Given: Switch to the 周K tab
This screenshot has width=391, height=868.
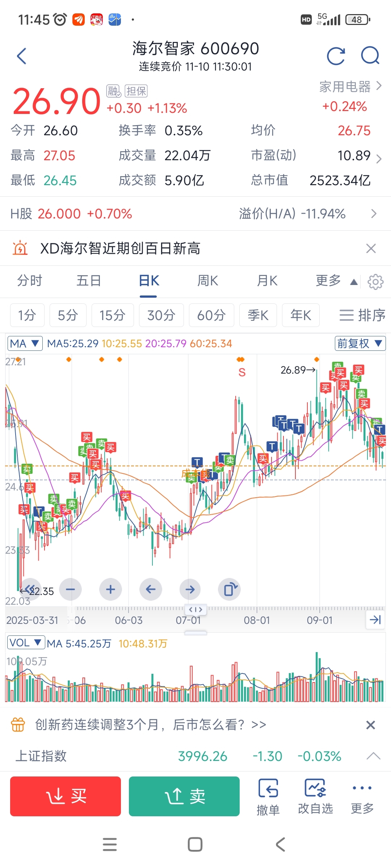Looking at the screenshot, I should tap(207, 281).
